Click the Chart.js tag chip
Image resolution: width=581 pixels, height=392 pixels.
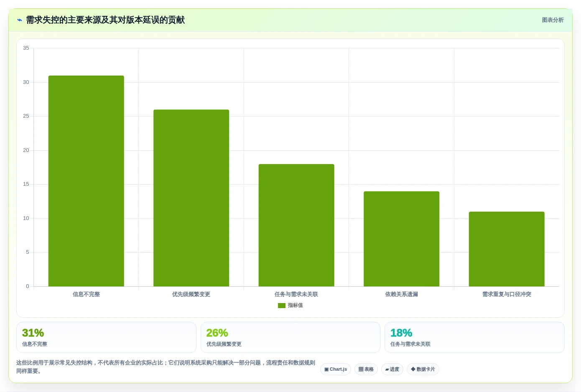[x=336, y=369]
